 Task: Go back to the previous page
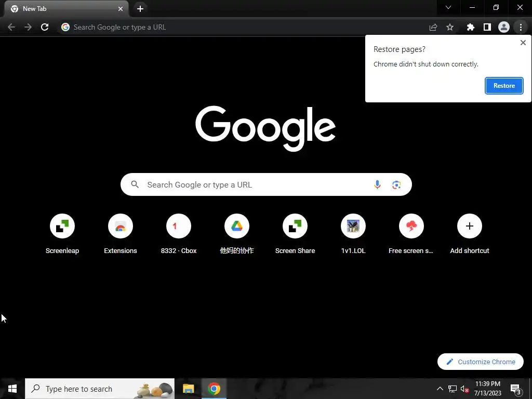[x=11, y=27]
